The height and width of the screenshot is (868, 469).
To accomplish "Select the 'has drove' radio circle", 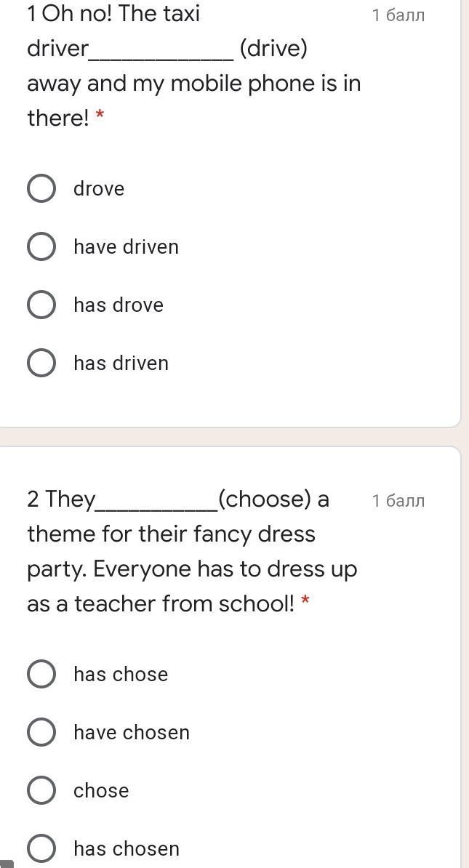I will pyautogui.click(x=41, y=305).
